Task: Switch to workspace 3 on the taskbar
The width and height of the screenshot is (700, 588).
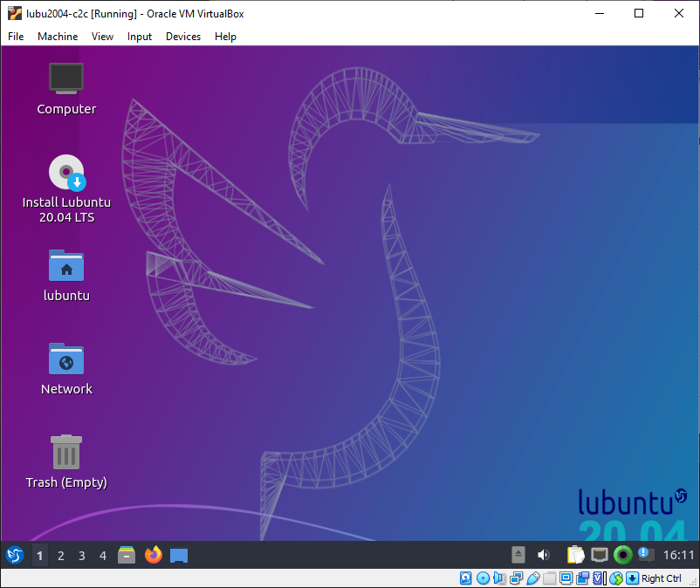Action: [x=81, y=555]
